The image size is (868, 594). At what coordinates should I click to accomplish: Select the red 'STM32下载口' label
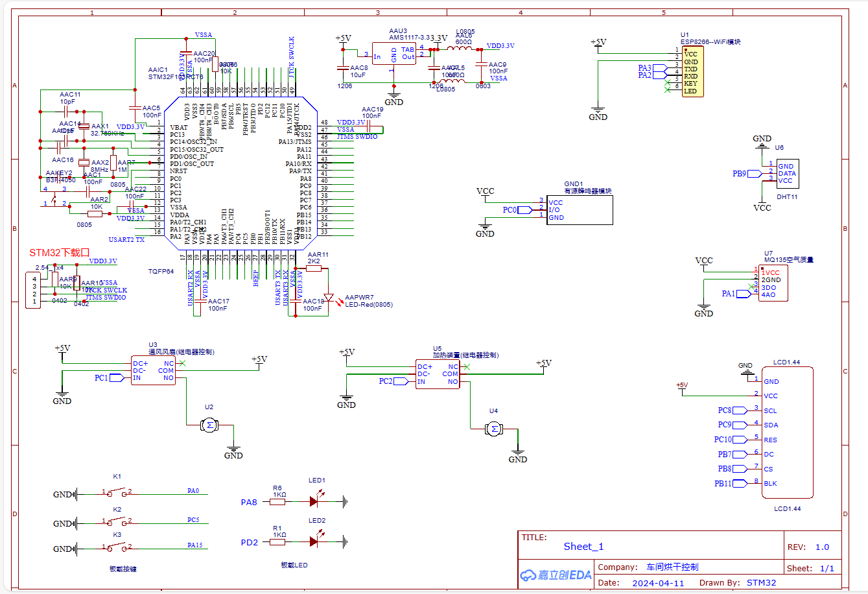coord(59,253)
